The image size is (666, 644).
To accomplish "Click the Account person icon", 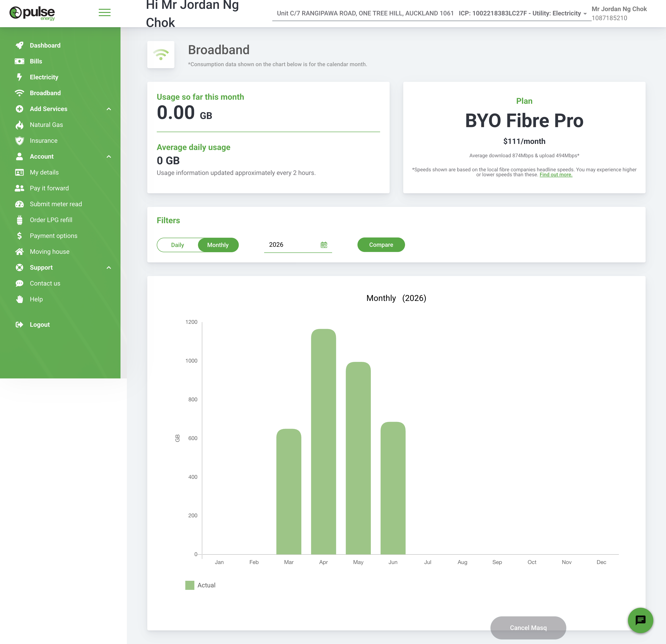I will [x=19, y=156].
